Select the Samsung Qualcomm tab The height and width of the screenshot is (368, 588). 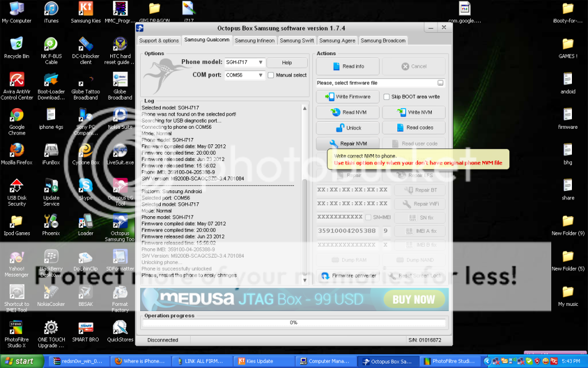[207, 40]
